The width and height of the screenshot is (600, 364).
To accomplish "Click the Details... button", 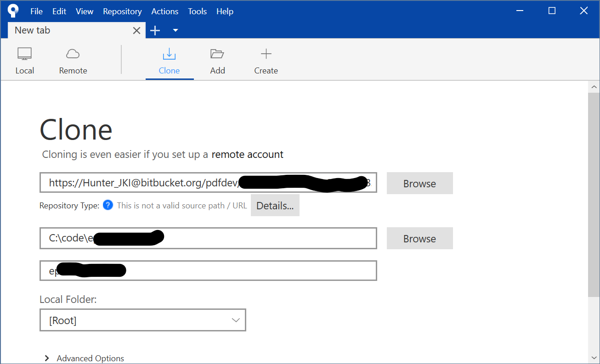I will pyautogui.click(x=275, y=205).
